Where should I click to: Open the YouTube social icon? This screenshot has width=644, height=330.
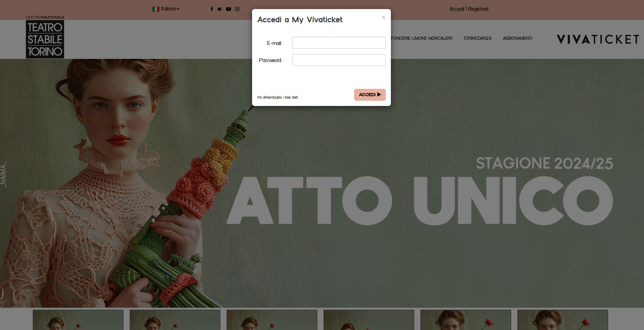pyautogui.click(x=228, y=9)
